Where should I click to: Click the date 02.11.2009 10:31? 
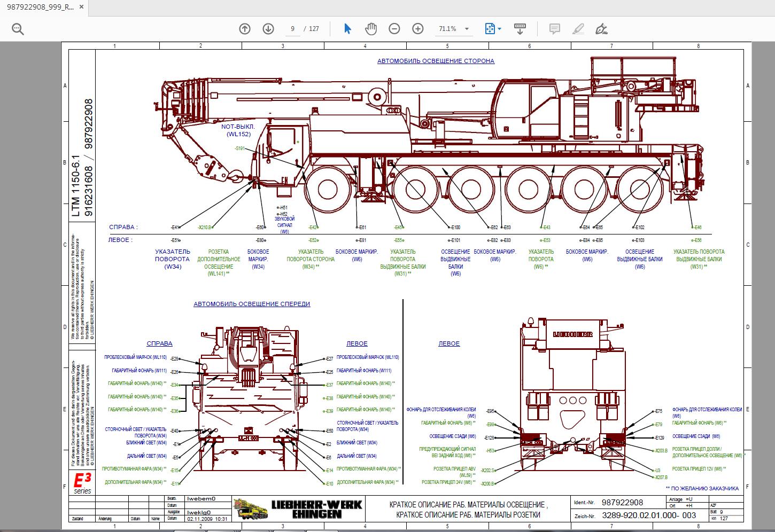coord(207,519)
